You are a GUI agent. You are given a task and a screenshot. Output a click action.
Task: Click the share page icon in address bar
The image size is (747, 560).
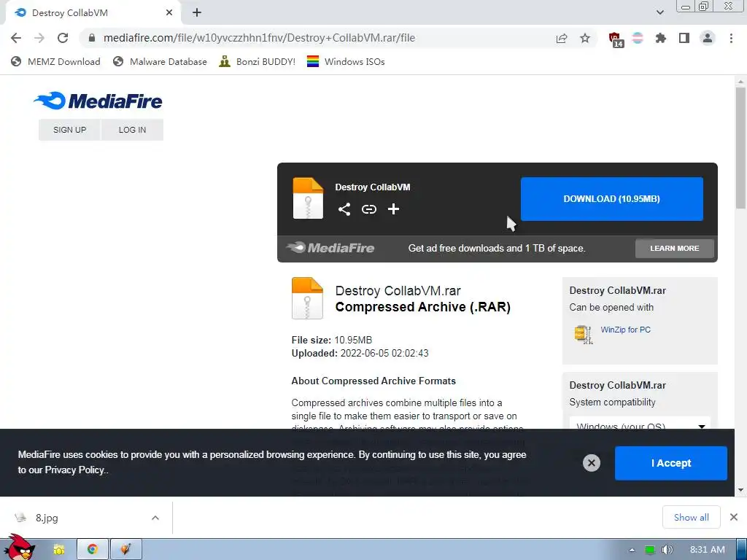(562, 38)
